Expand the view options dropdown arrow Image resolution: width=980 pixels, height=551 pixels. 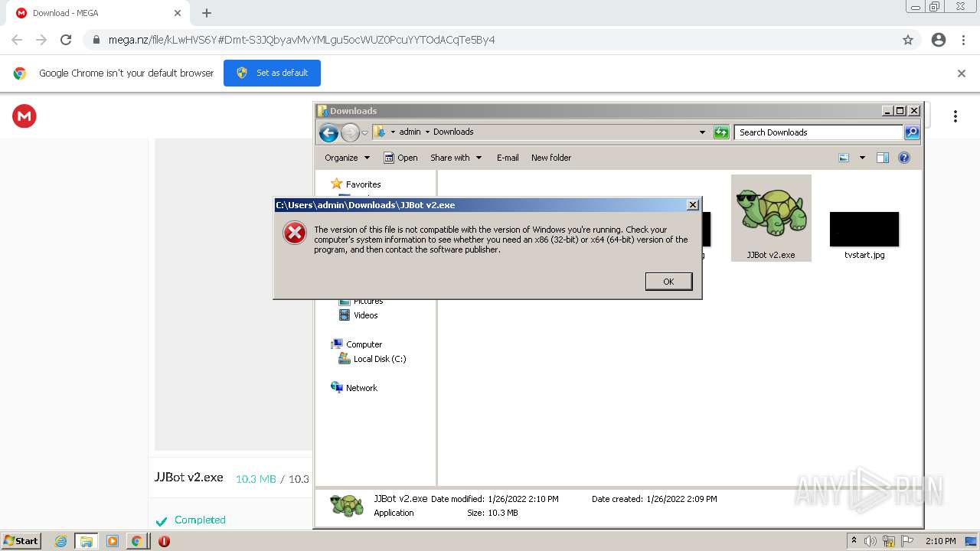point(862,158)
